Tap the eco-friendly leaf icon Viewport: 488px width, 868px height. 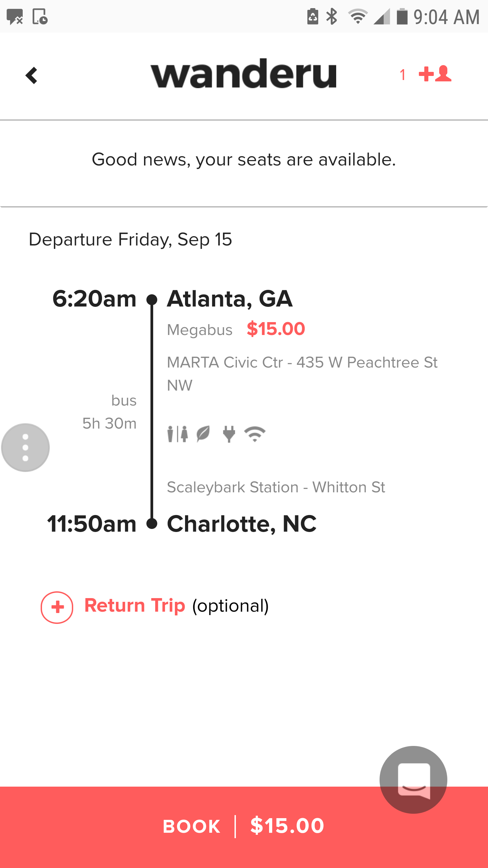[x=203, y=434]
